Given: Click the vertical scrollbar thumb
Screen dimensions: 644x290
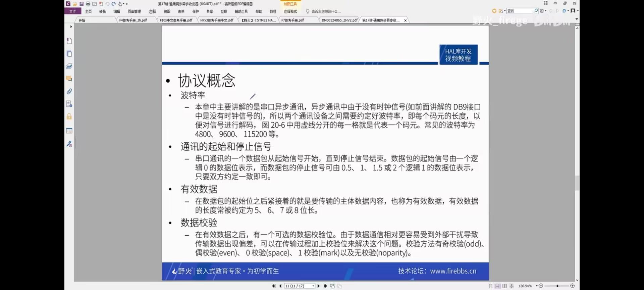Looking at the screenshot, I should 577,183.
